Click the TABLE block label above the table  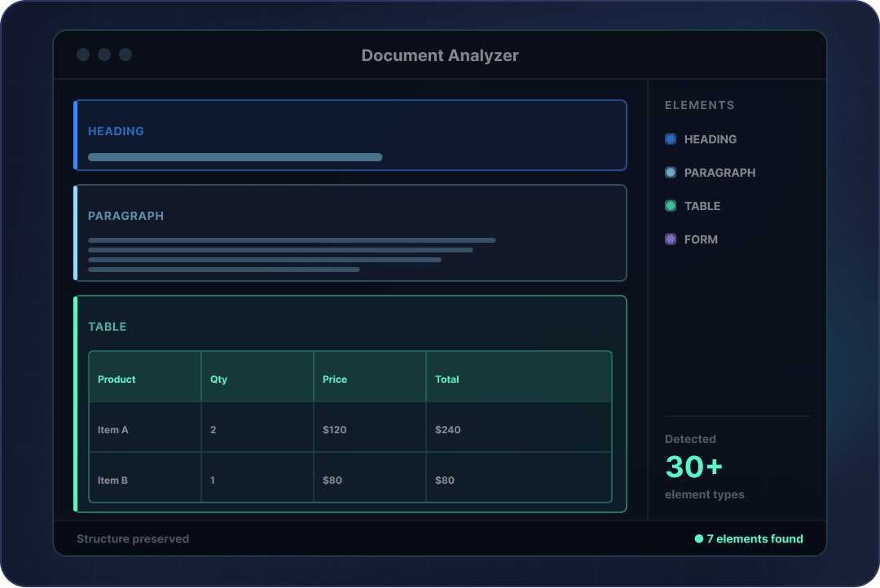[108, 327]
